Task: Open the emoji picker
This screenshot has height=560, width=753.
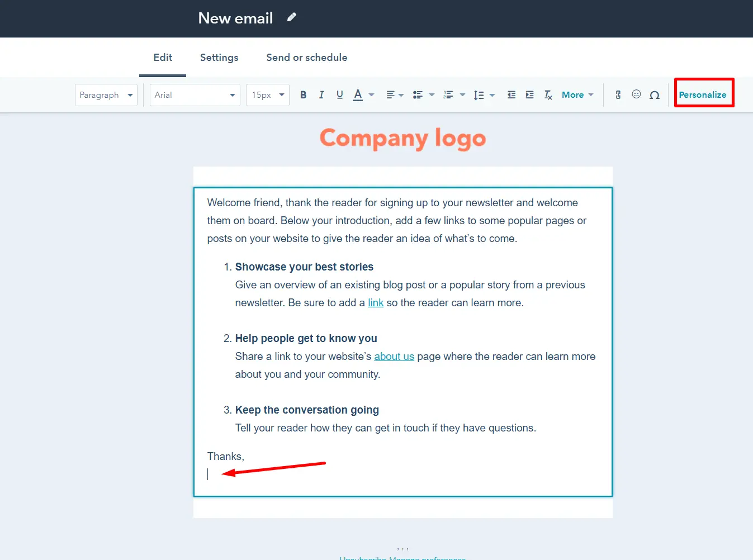Action: 636,94
